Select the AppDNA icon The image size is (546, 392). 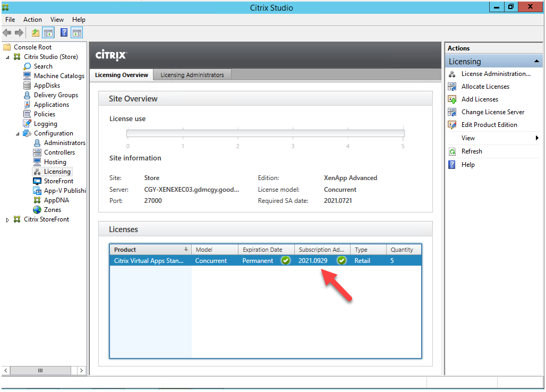pos(37,200)
